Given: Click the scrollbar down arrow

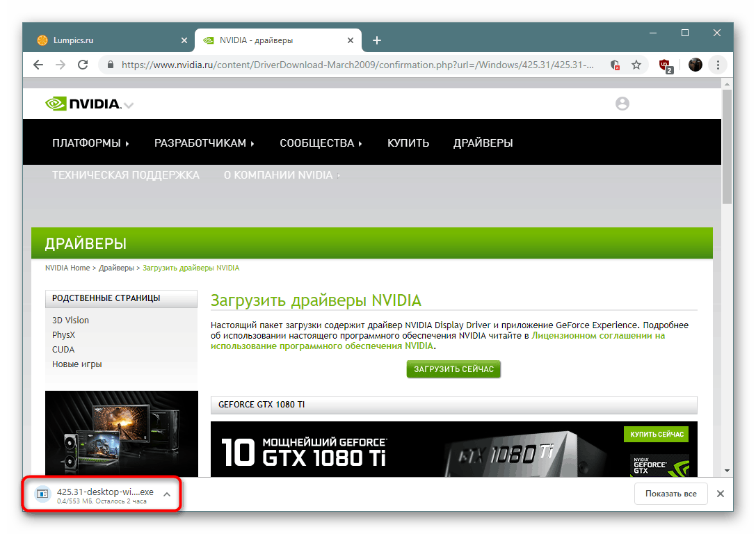Looking at the screenshot, I should [727, 471].
